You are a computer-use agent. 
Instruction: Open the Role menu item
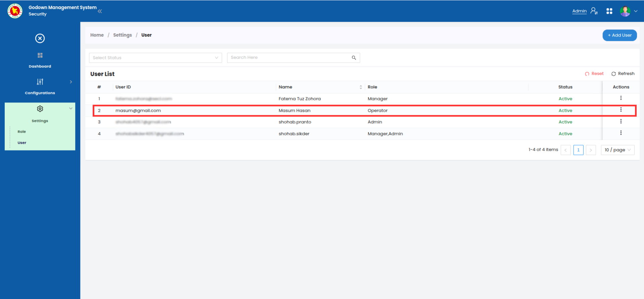(x=22, y=132)
